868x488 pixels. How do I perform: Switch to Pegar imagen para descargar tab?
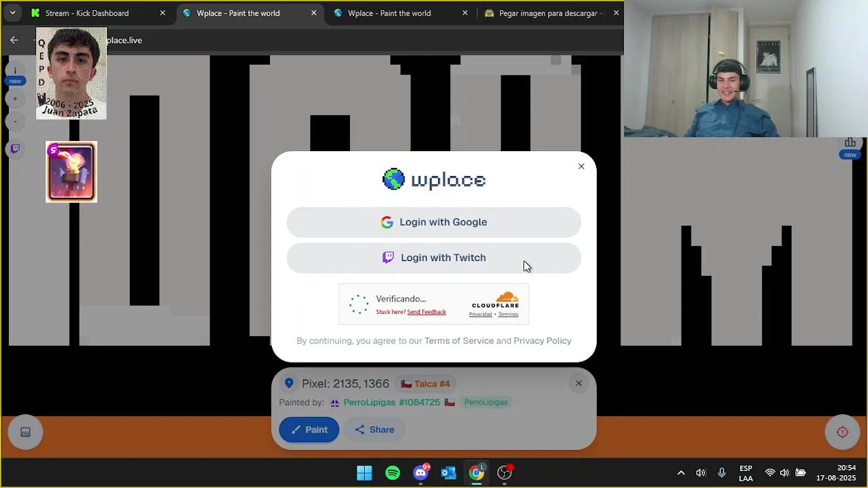[552, 13]
